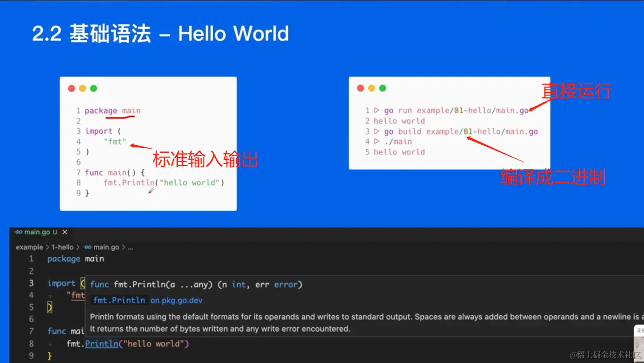Click 'It returns the number of bytes' sentence
The width and height of the screenshot is (644, 363).
point(220,329)
